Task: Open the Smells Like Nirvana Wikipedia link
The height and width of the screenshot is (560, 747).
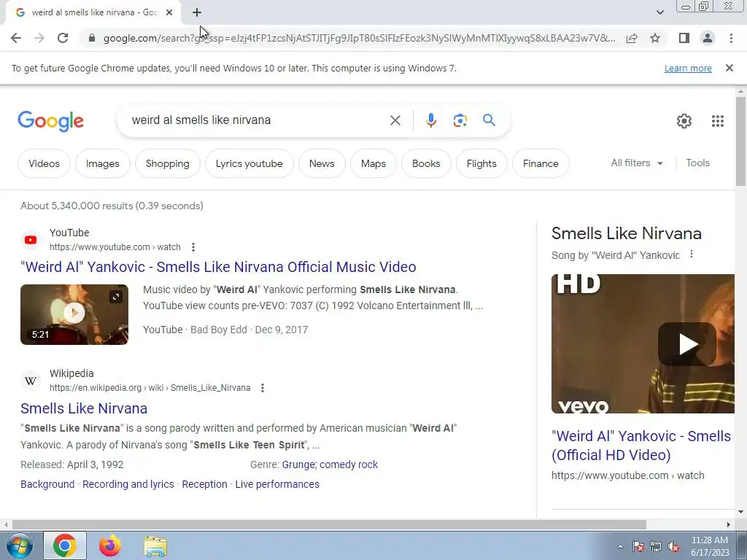Action: 84,408
